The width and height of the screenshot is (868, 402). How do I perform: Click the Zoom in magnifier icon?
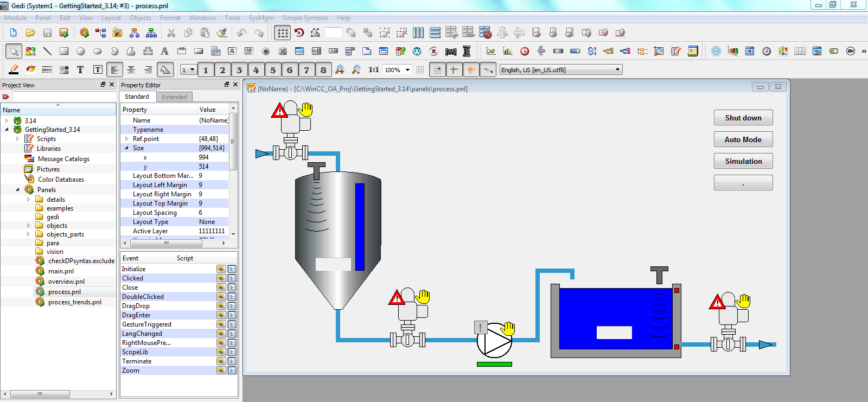[340, 70]
